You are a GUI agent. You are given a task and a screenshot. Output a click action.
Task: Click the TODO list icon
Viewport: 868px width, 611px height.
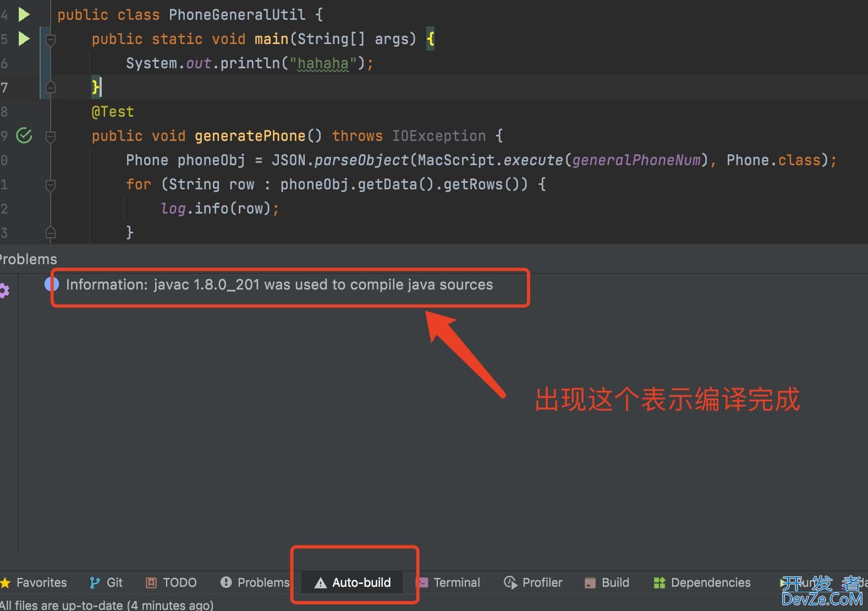[151, 582]
